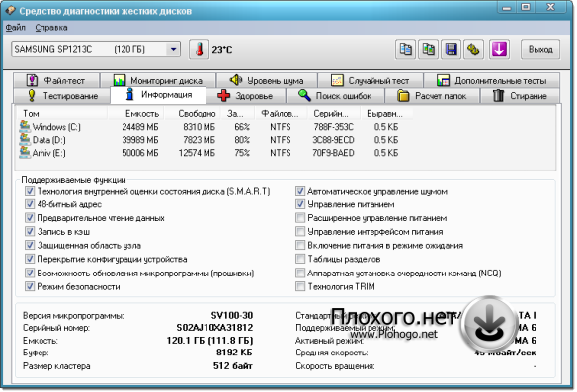Viewport: 577px width, 392px height.
Task: Click the Серийн... column header
Action: pos(333,114)
